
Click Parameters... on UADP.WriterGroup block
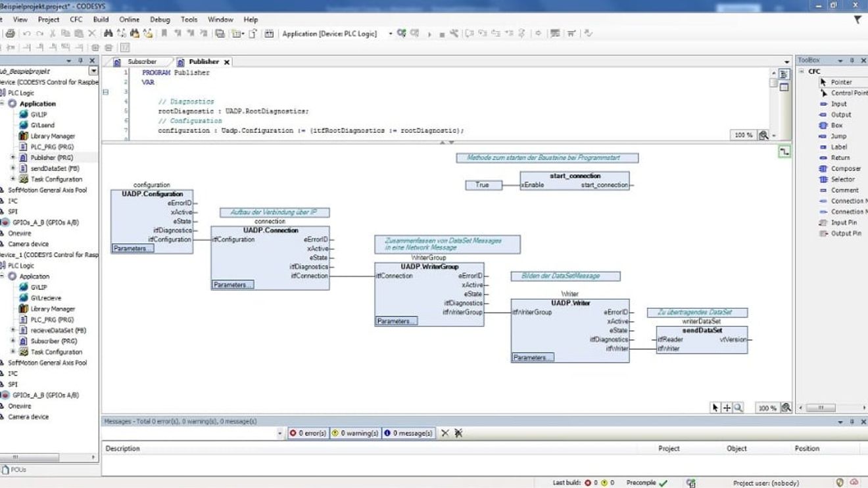click(x=396, y=322)
